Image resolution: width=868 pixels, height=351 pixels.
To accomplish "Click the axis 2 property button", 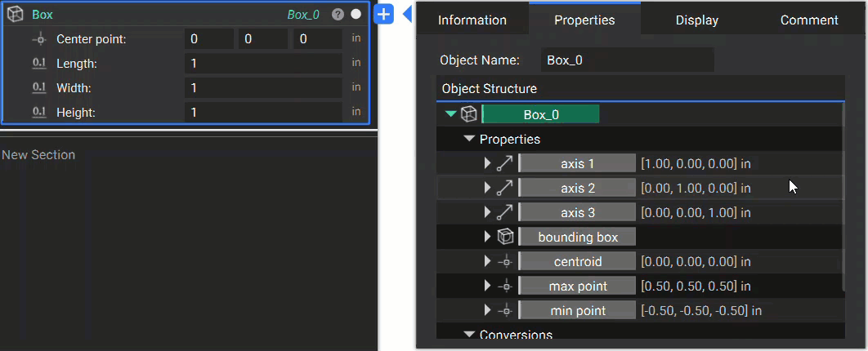I will [x=577, y=188].
